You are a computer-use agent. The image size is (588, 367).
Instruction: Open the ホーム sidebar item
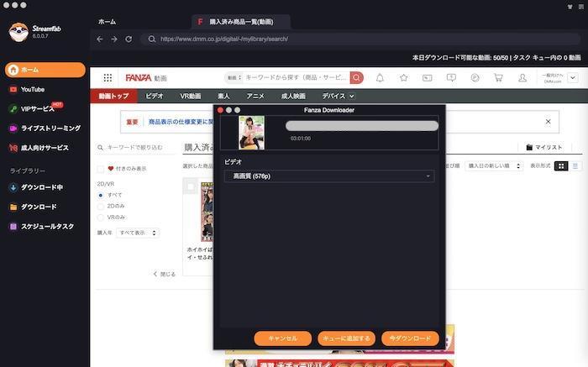coord(45,70)
